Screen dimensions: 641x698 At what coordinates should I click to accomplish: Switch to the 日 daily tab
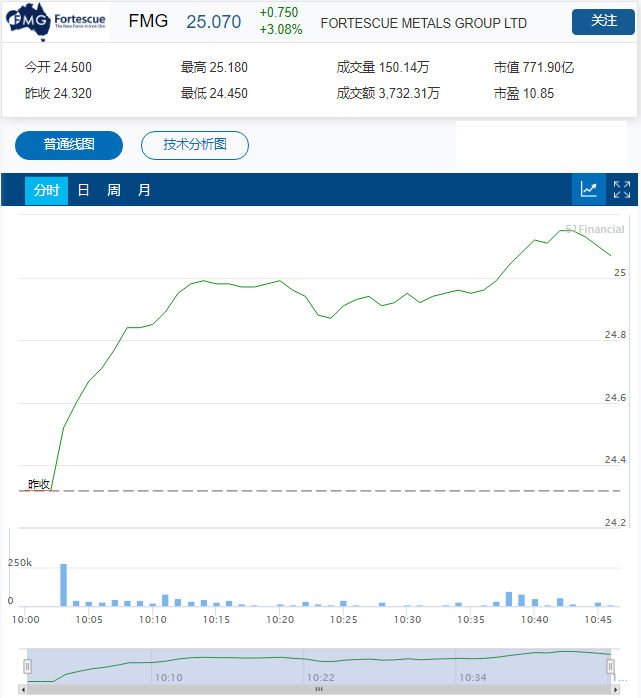(x=83, y=191)
